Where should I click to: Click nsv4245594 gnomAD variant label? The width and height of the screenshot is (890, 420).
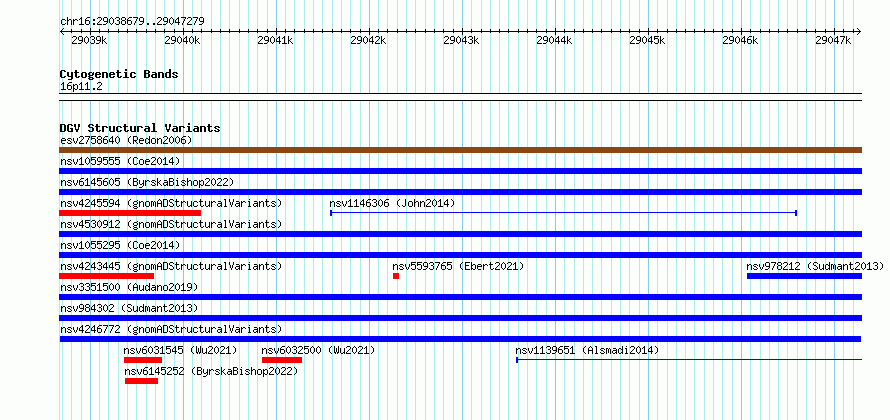click(x=171, y=203)
